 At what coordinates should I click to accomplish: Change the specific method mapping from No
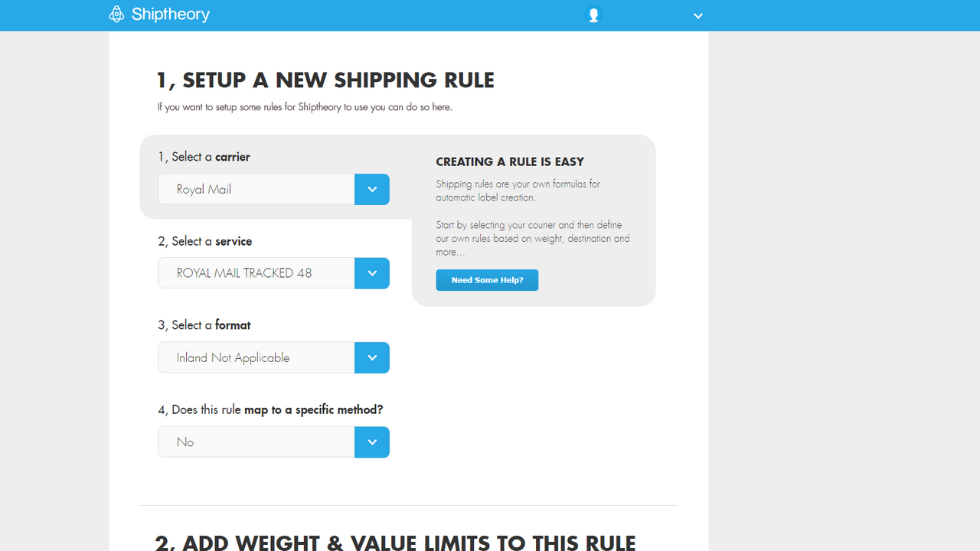(x=256, y=442)
